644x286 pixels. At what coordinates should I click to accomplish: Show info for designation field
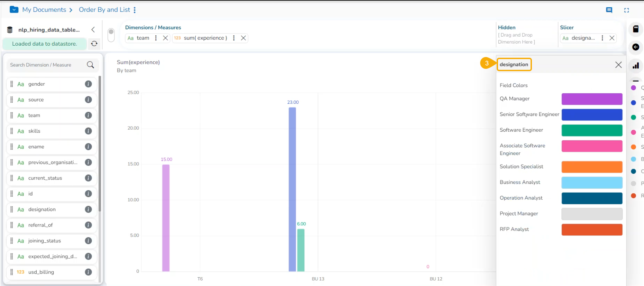click(88, 209)
